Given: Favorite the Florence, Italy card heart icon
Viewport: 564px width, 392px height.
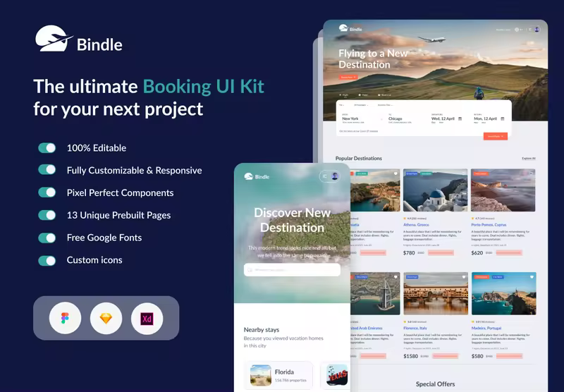Looking at the screenshot, I should pyautogui.click(x=464, y=277).
